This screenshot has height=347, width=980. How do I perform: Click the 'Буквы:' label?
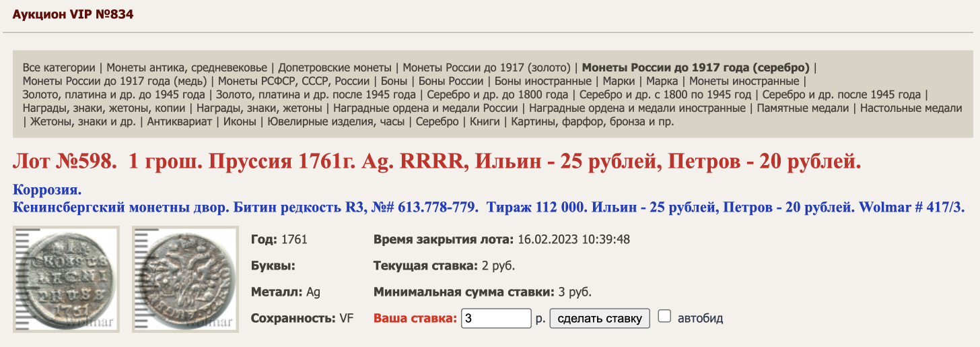point(273,265)
